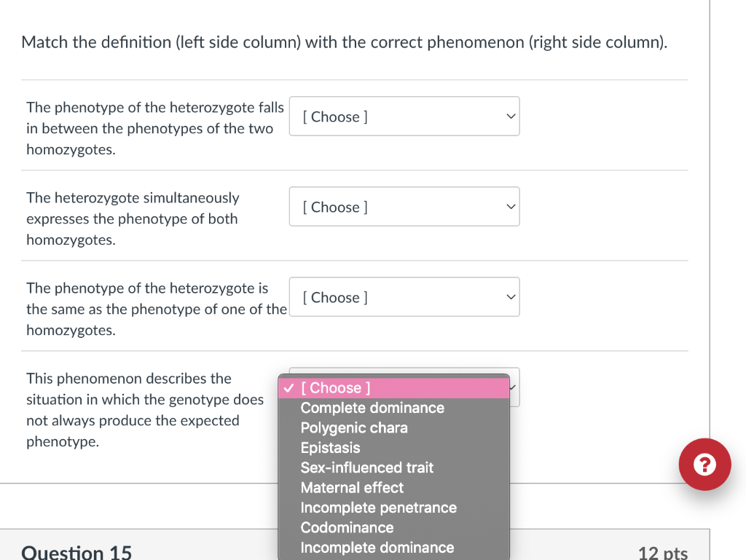Select Sex-influenced trait from the open dropdown
746x560 pixels.
367,468
